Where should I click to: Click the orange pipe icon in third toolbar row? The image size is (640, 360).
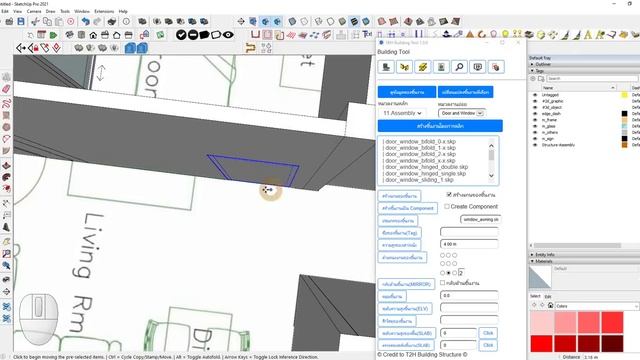pos(250,48)
